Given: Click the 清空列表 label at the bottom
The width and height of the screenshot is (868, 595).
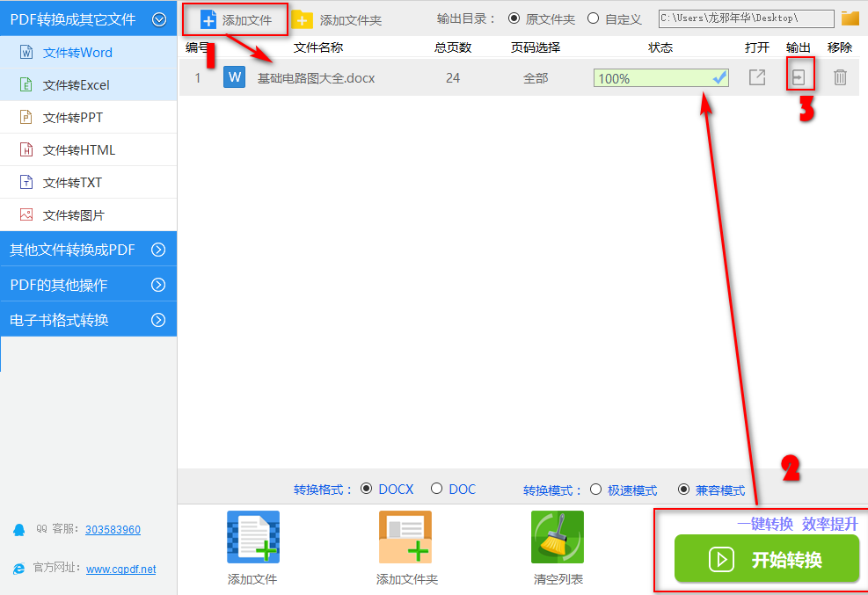Looking at the screenshot, I should pyautogui.click(x=558, y=579).
